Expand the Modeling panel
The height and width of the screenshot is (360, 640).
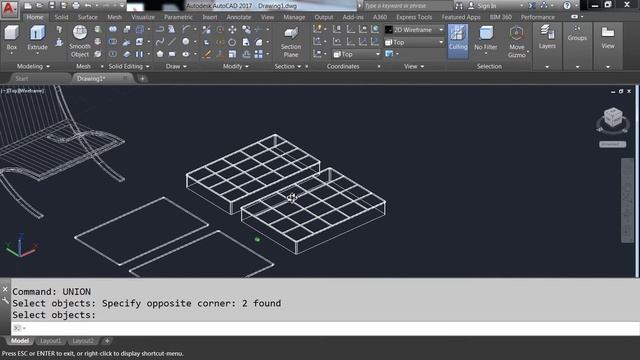click(x=33, y=66)
